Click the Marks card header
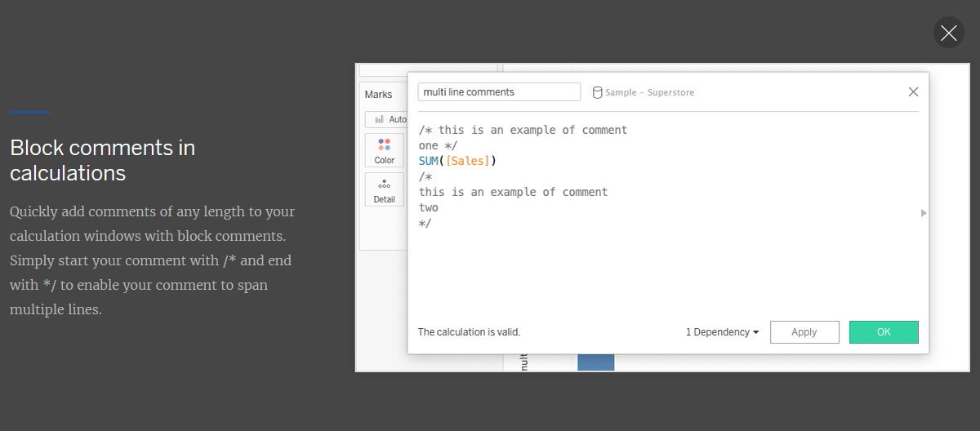 click(378, 95)
